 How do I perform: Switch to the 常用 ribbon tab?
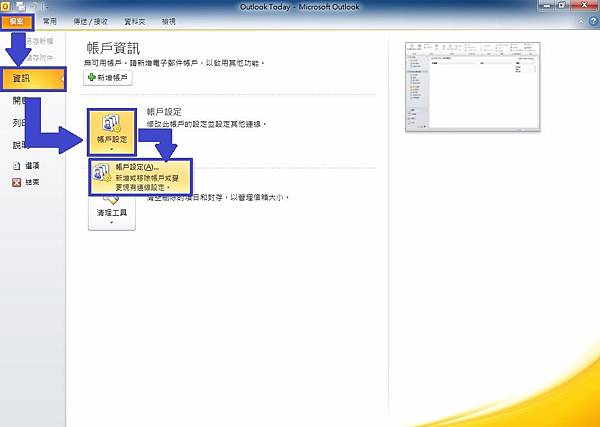(50, 22)
